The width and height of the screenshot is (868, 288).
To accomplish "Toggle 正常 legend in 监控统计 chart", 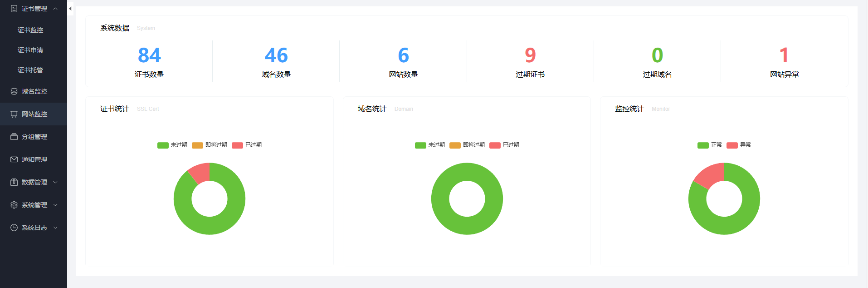I will click(710, 145).
